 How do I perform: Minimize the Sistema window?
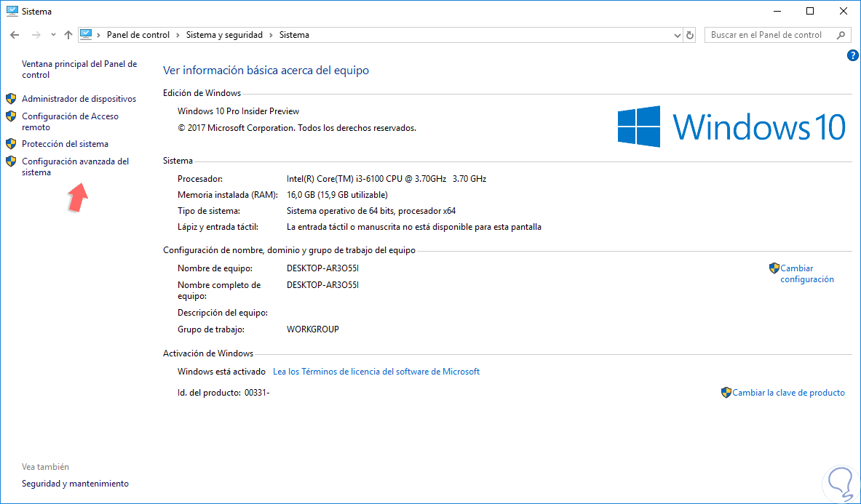[x=777, y=11]
